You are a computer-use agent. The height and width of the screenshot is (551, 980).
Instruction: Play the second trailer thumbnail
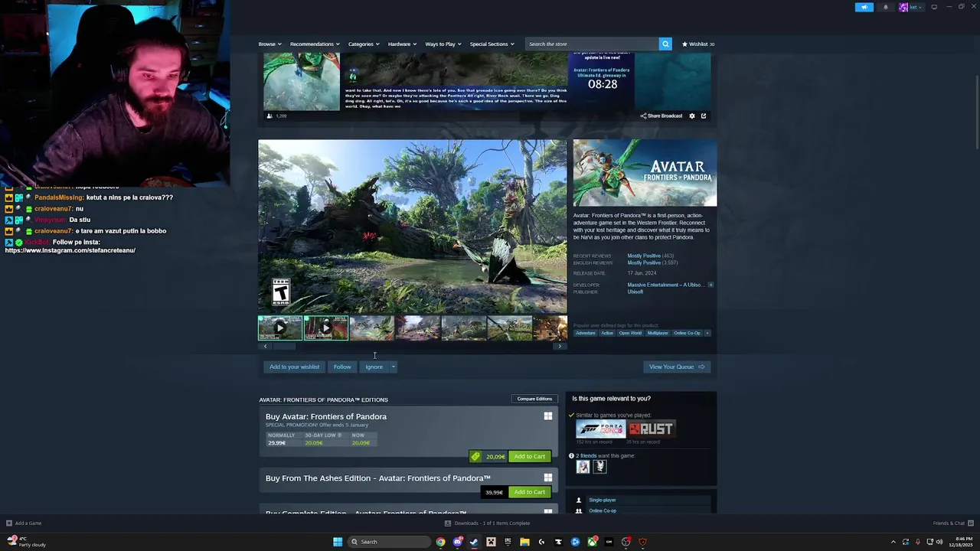tap(326, 328)
